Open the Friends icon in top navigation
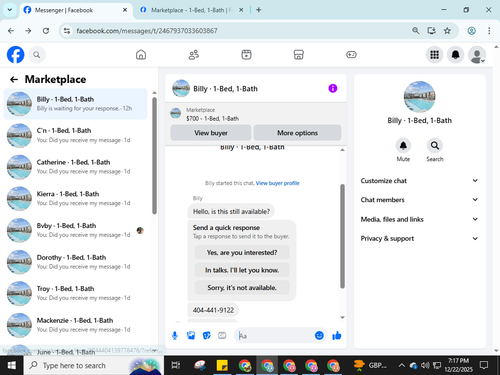This screenshot has height=375, width=500. coord(194,55)
